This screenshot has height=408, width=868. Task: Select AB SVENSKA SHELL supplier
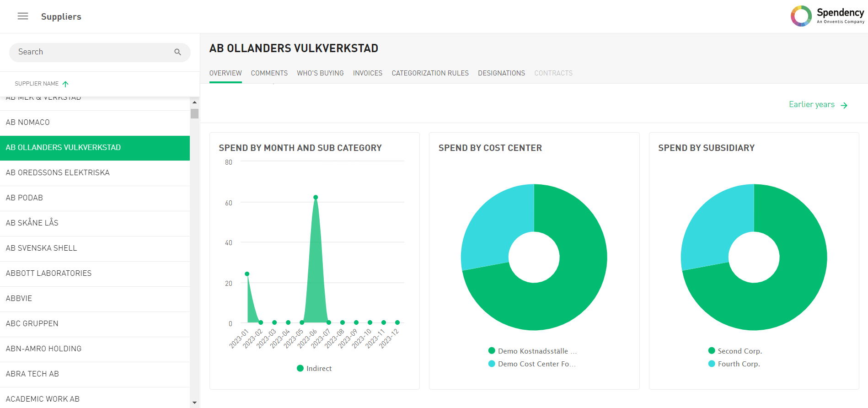click(x=41, y=248)
